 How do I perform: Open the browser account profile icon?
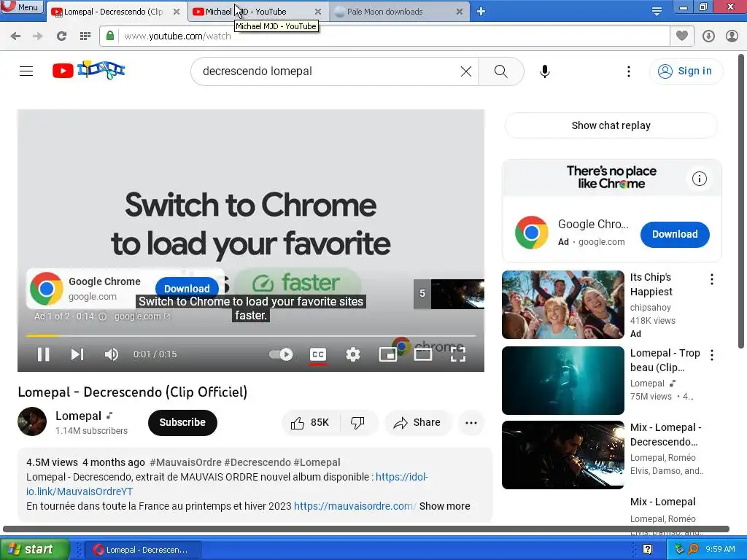pos(732,36)
